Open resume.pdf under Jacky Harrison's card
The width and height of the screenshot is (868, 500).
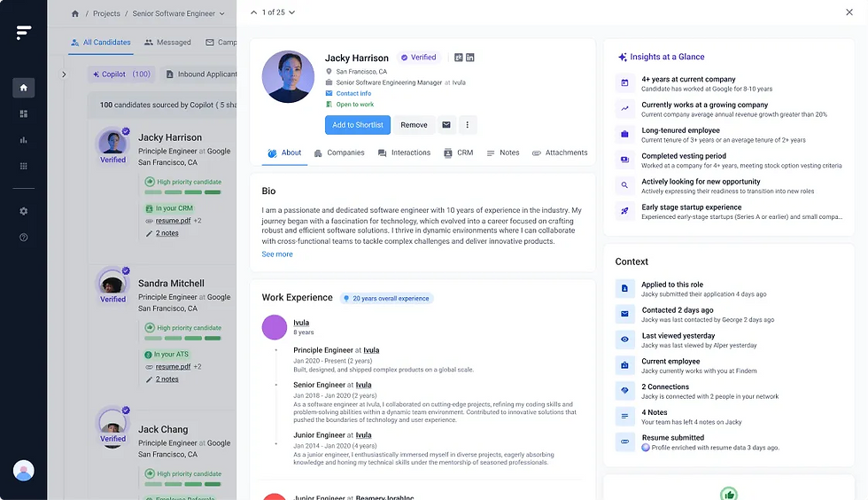(173, 221)
